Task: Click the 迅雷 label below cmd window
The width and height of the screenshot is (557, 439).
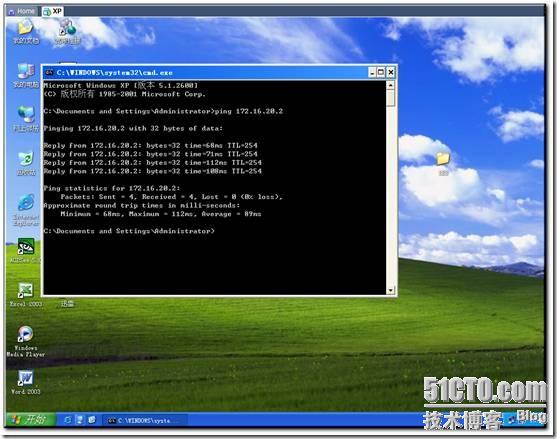Action: 67,304
